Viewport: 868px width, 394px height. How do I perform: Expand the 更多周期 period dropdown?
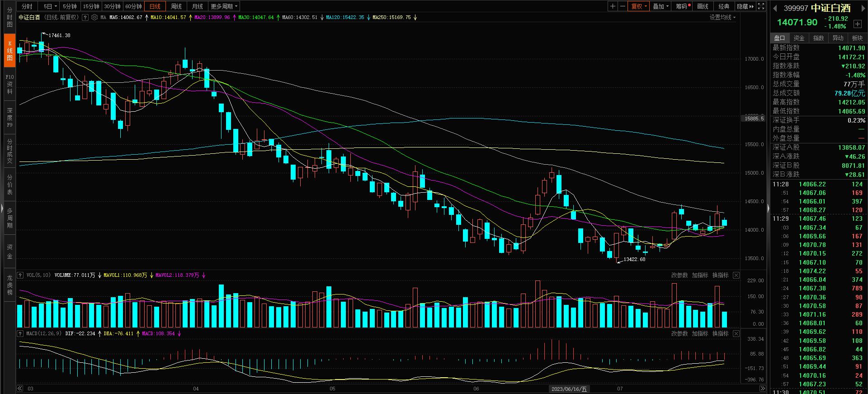click(x=224, y=6)
